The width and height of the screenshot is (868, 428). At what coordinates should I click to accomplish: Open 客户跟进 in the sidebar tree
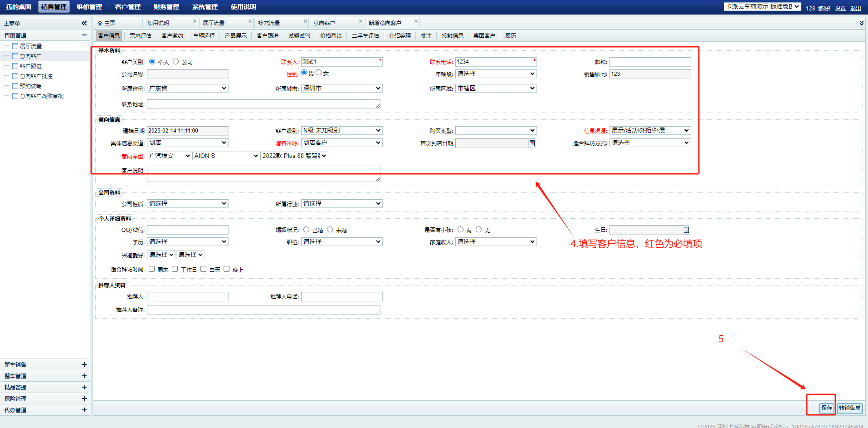coord(31,66)
